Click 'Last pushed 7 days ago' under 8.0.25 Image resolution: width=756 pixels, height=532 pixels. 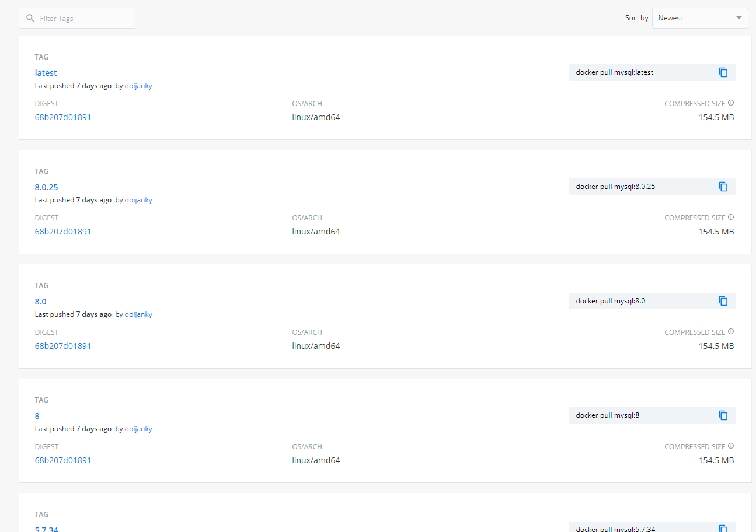(73, 200)
